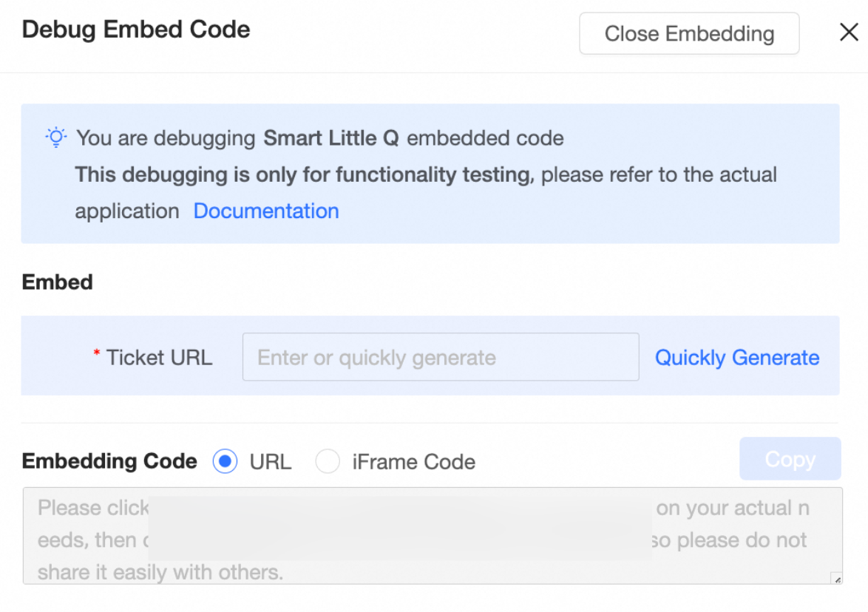Click the "Ticket URL" field label
The height and width of the screenshot is (612, 868).
(x=159, y=358)
